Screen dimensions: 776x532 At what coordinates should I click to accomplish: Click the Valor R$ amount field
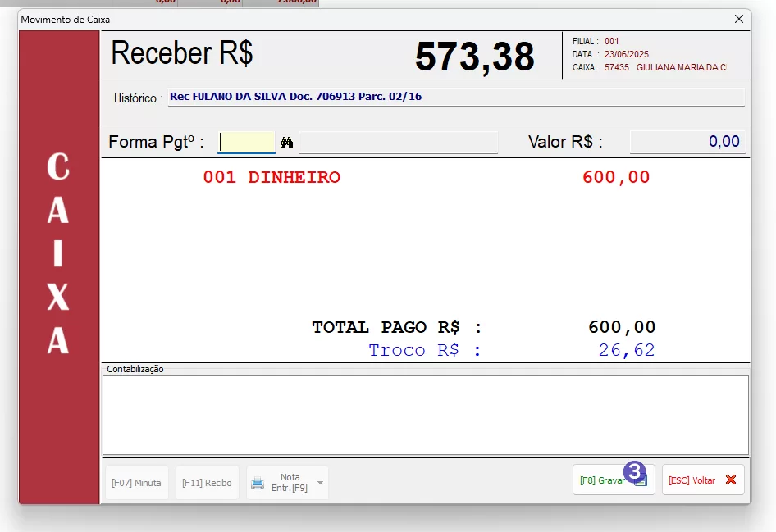point(687,142)
